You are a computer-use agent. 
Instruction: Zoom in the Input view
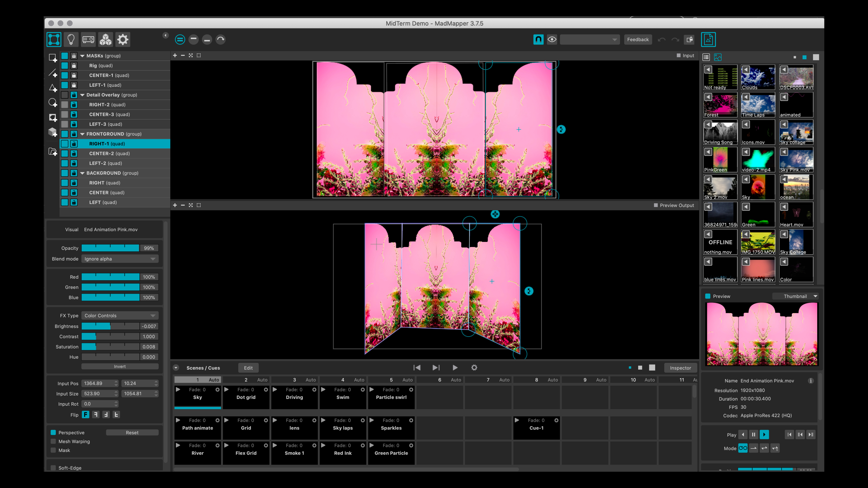coord(175,55)
